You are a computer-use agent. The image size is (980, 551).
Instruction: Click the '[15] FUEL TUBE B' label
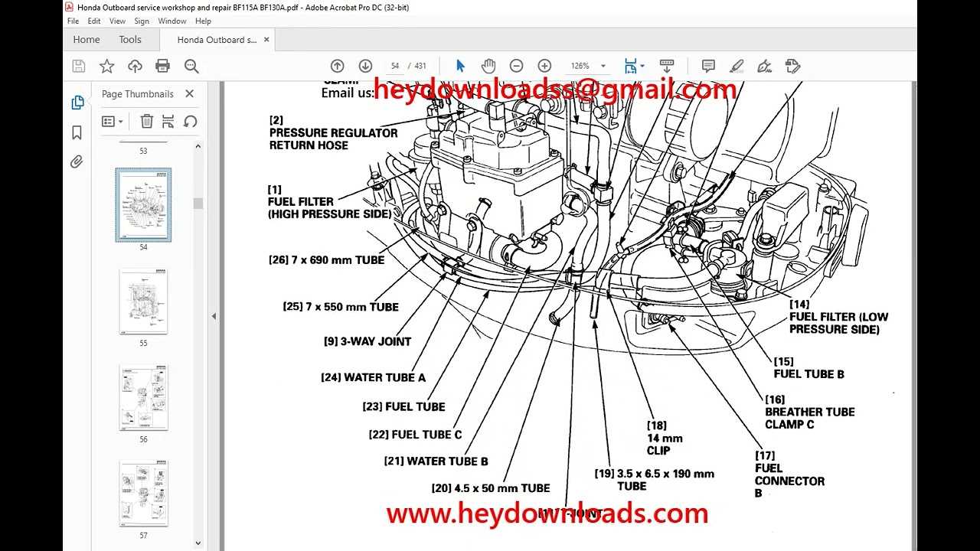(808, 367)
